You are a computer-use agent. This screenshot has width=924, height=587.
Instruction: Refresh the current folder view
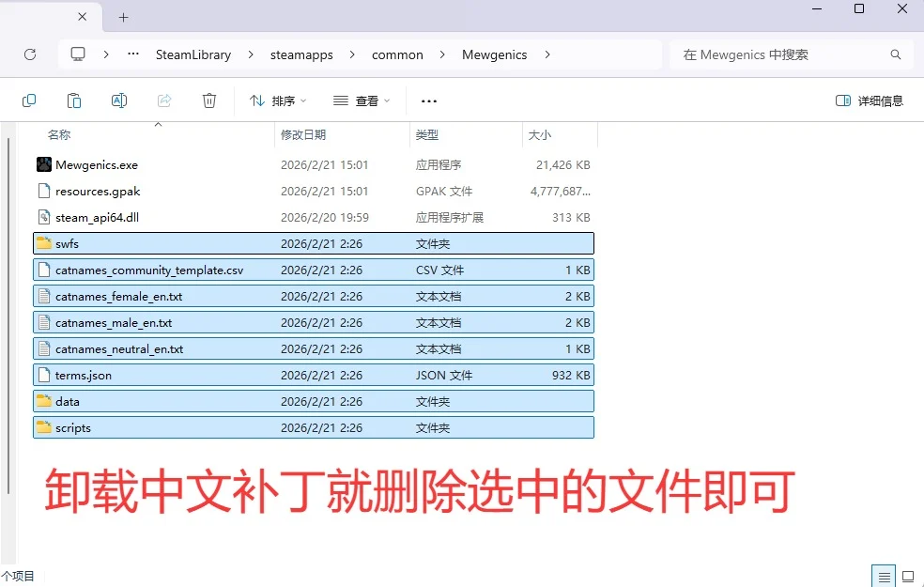click(30, 54)
